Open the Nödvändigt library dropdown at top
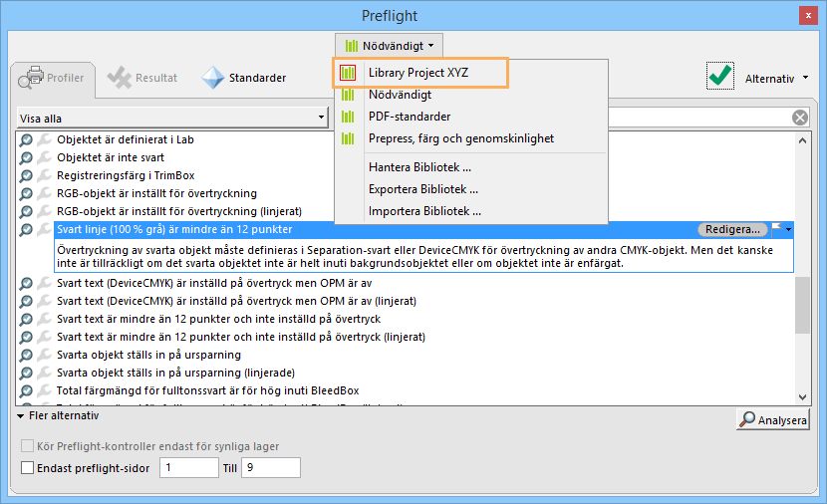The image size is (827, 504). coord(389,46)
